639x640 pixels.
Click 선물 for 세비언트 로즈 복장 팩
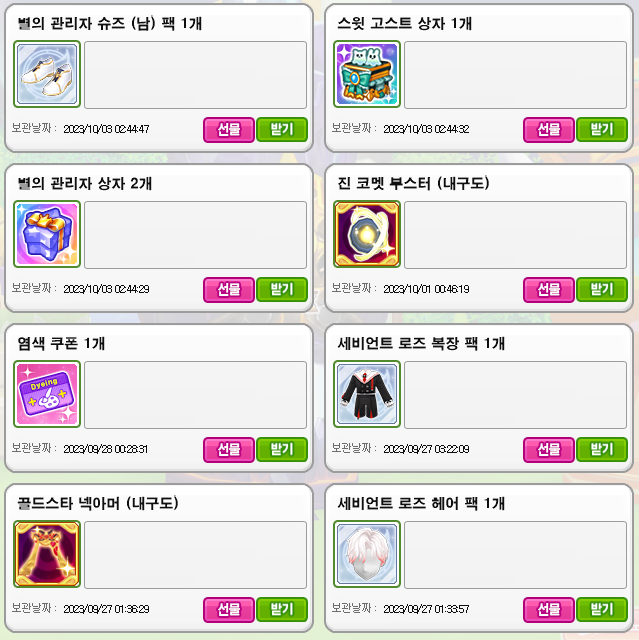pyautogui.click(x=549, y=450)
